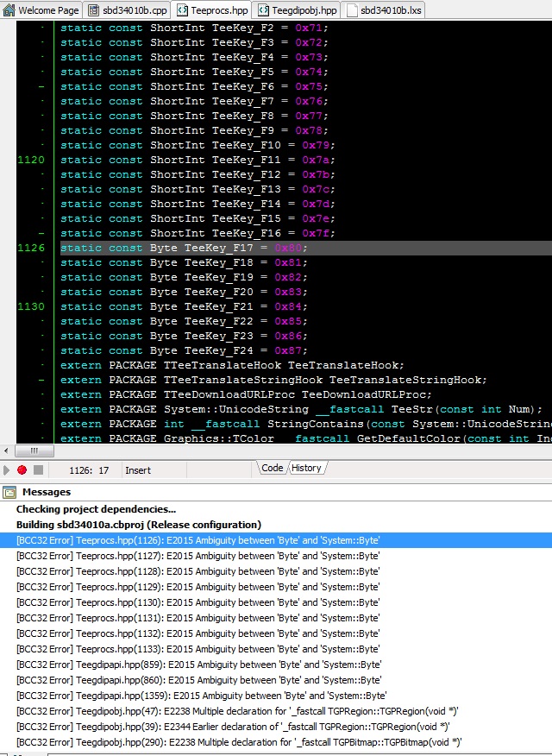This screenshot has height=756, width=552.
Task: Select the Teegdipobj.hpp(47) multiple declaration error
Action: 237,711
